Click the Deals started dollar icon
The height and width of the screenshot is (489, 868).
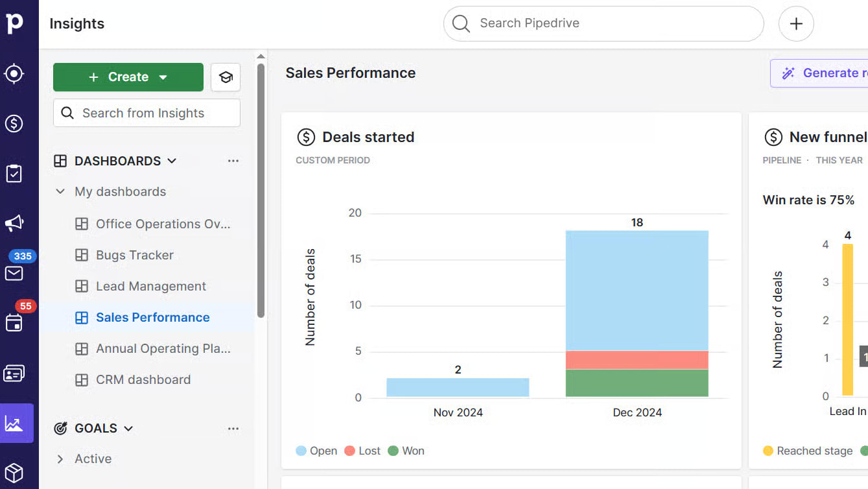(x=305, y=137)
